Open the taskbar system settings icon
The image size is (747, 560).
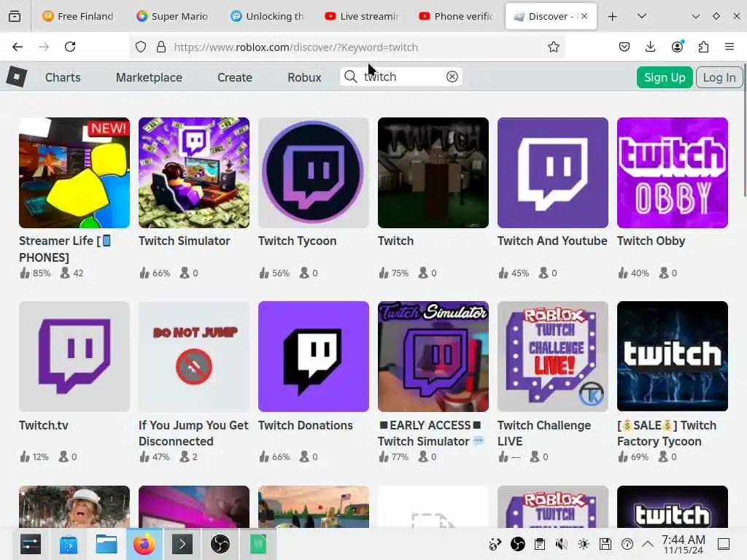coord(31,544)
